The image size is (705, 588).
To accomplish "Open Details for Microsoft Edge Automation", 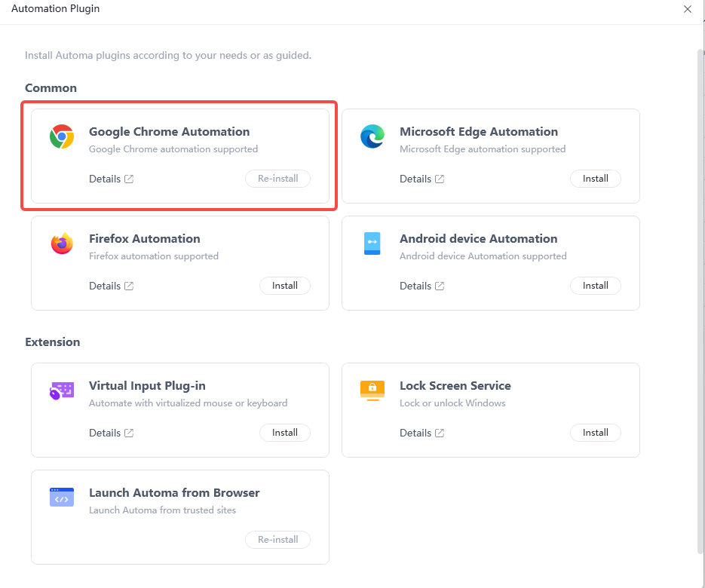I will (x=416, y=179).
